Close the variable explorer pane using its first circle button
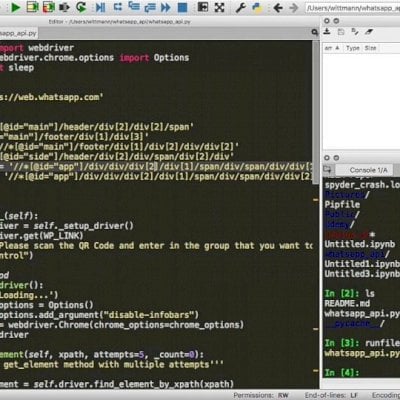The width and height of the screenshot is (400, 400). [x=327, y=21]
